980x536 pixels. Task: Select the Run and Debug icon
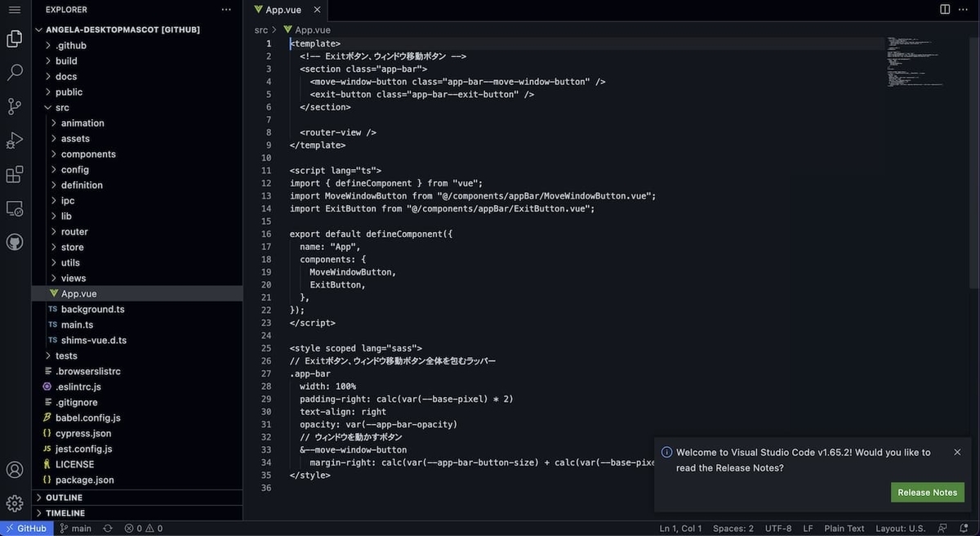click(x=15, y=141)
